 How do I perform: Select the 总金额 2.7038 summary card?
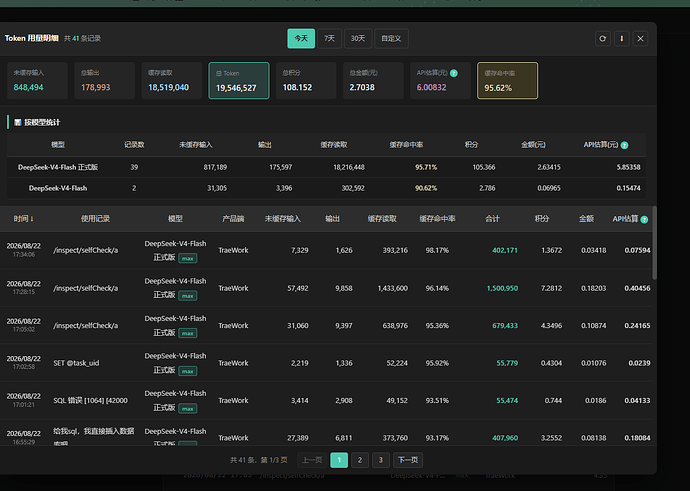point(373,81)
